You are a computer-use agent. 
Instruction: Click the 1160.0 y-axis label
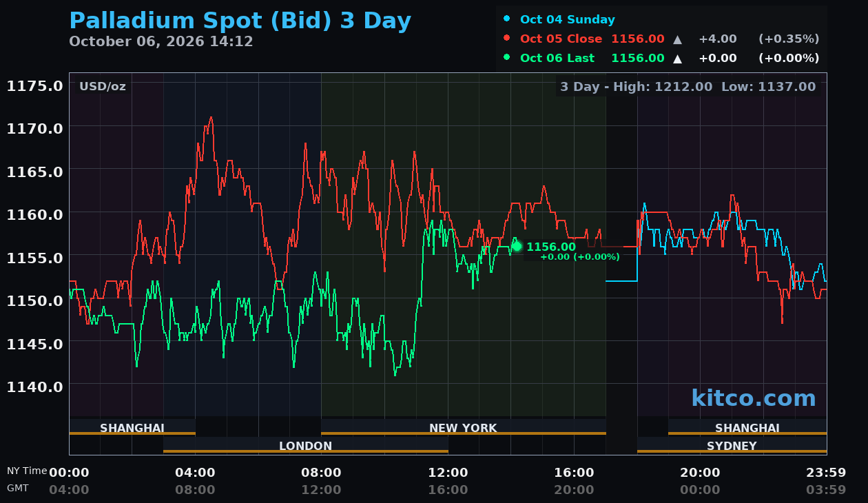[35, 214]
